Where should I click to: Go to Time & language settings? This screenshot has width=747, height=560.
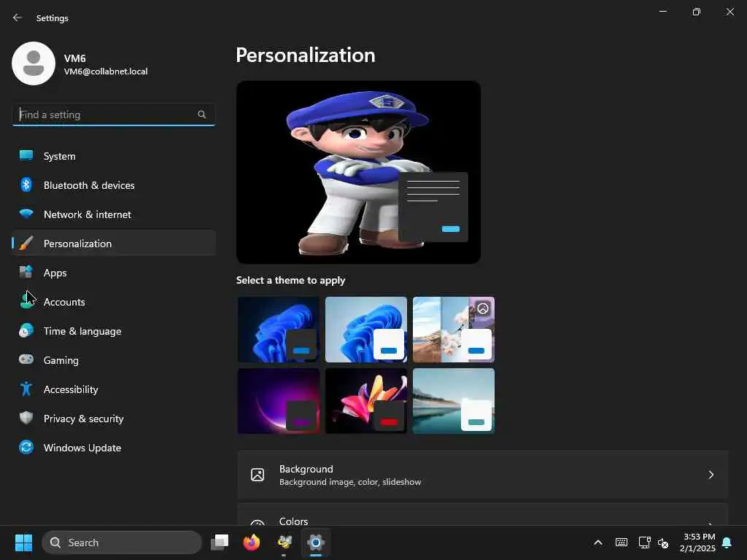click(x=114, y=331)
